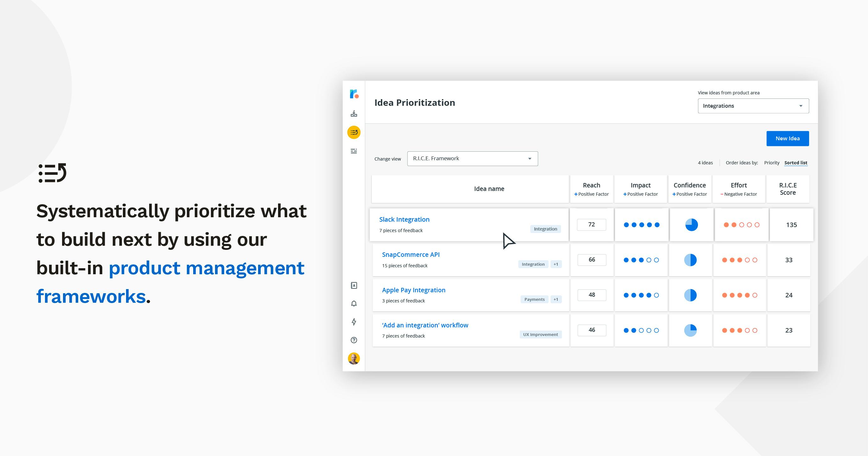Click the app logo at sidebar top
Screen dimensions: 868x456
[x=354, y=94]
